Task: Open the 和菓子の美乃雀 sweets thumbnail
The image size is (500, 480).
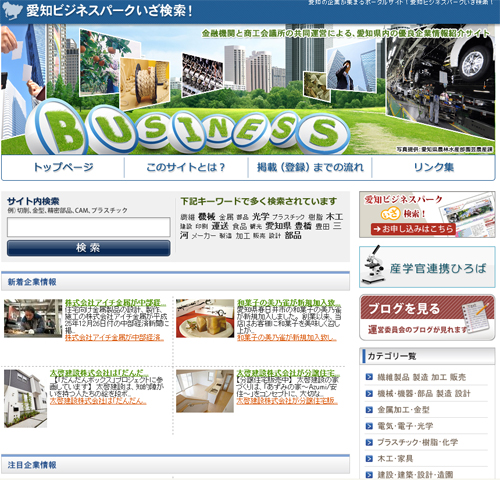Action: point(205,318)
